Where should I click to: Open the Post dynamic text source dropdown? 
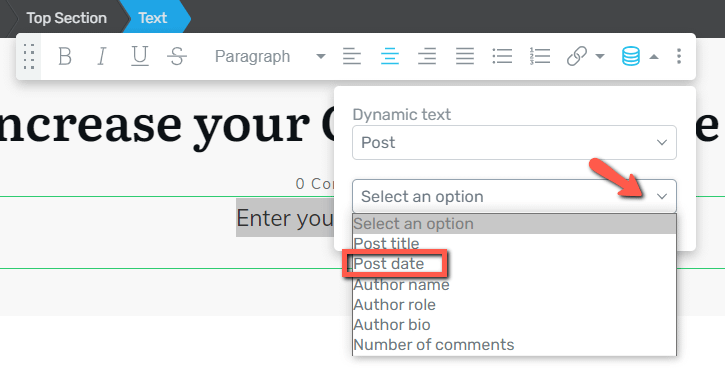point(514,142)
